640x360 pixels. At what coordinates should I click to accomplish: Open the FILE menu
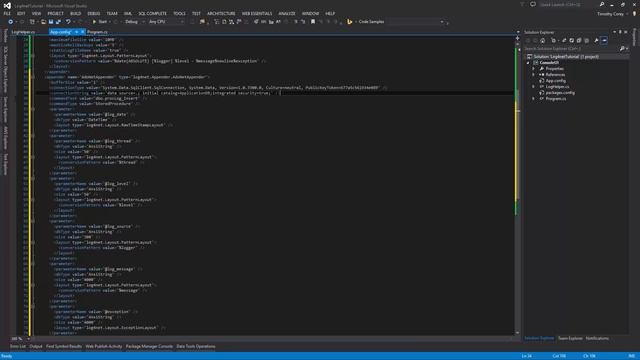point(7,13)
